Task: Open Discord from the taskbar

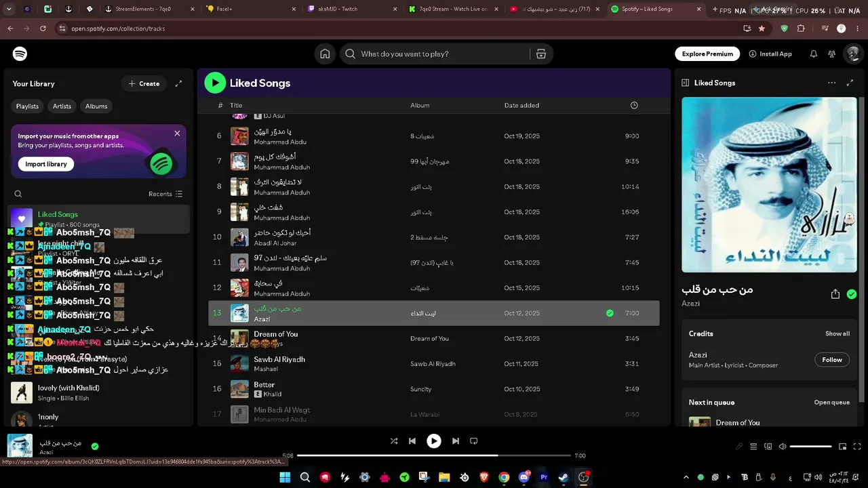Action: coord(524,477)
